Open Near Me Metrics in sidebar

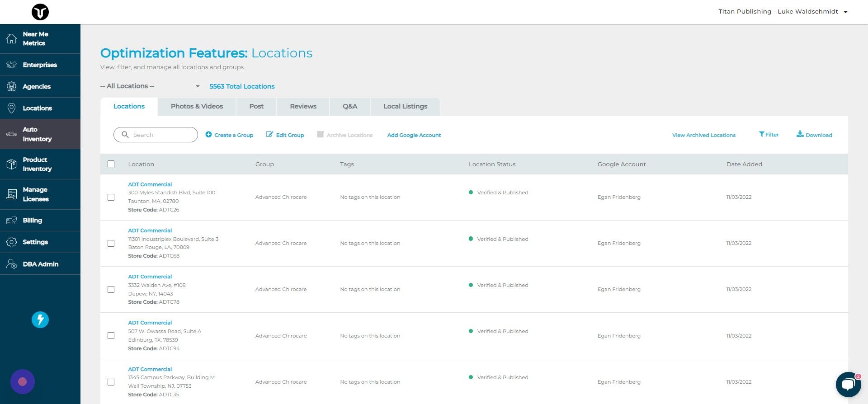(40, 39)
